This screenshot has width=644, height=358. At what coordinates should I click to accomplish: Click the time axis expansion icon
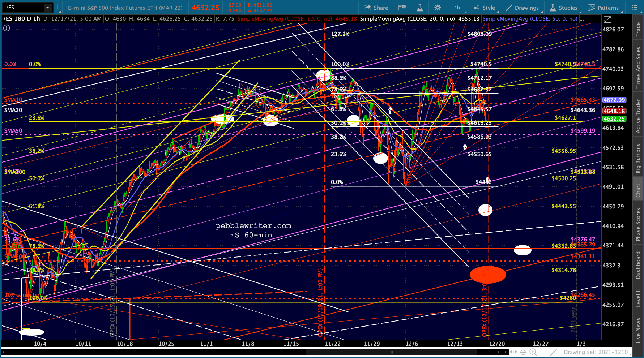pyautogui.click(x=513, y=352)
